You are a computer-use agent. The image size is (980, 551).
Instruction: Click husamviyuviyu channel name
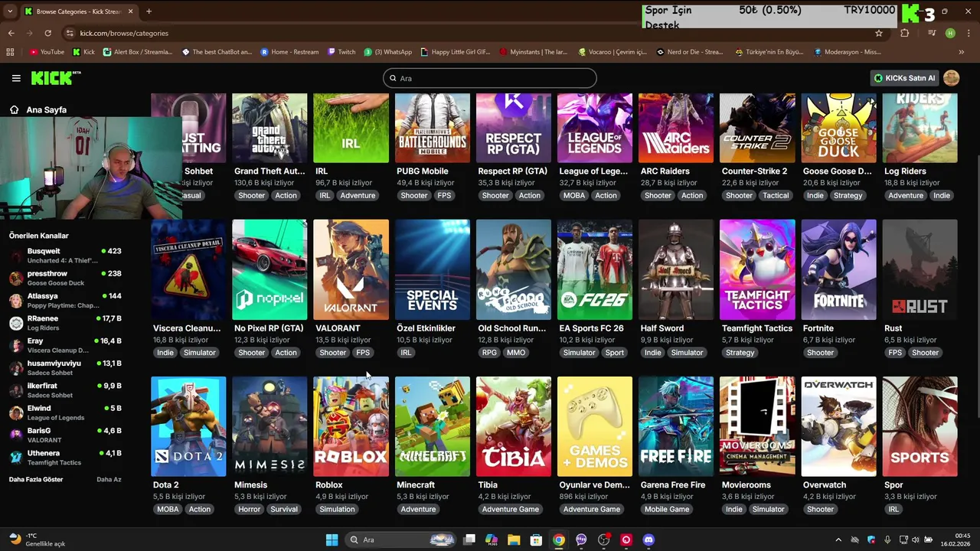(54, 364)
